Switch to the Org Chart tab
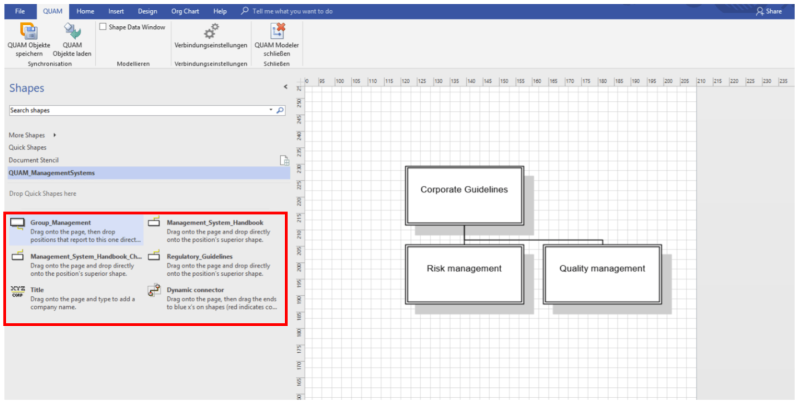 (184, 11)
